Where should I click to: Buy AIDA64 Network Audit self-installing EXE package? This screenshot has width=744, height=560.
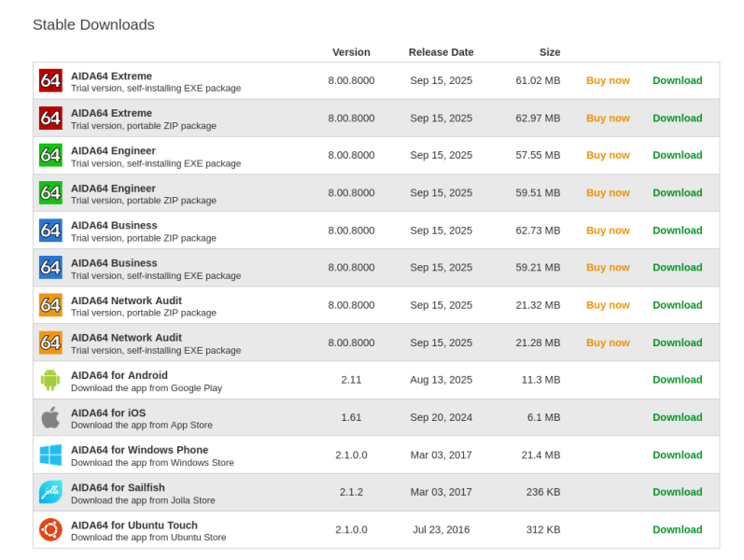pos(608,343)
